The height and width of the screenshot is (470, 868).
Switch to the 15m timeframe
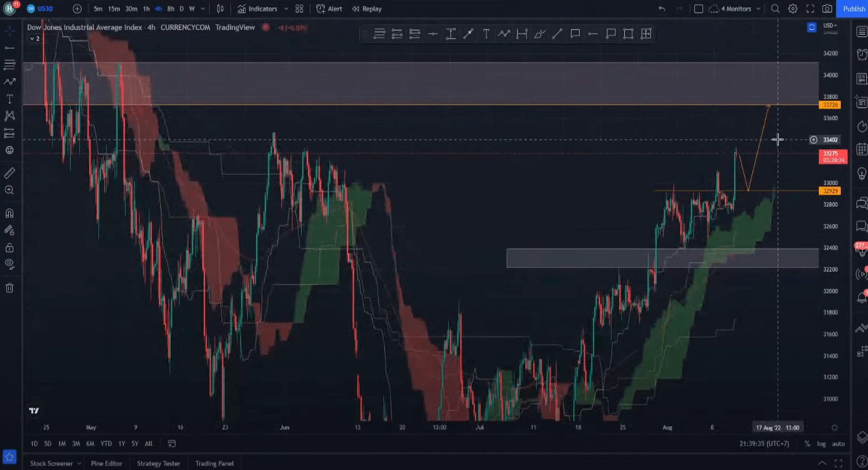[x=114, y=9]
